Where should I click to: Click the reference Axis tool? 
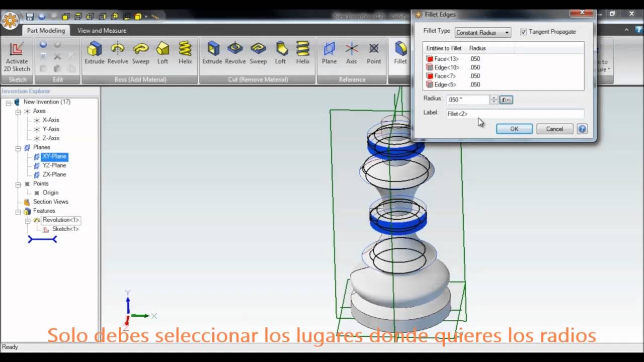tap(351, 53)
